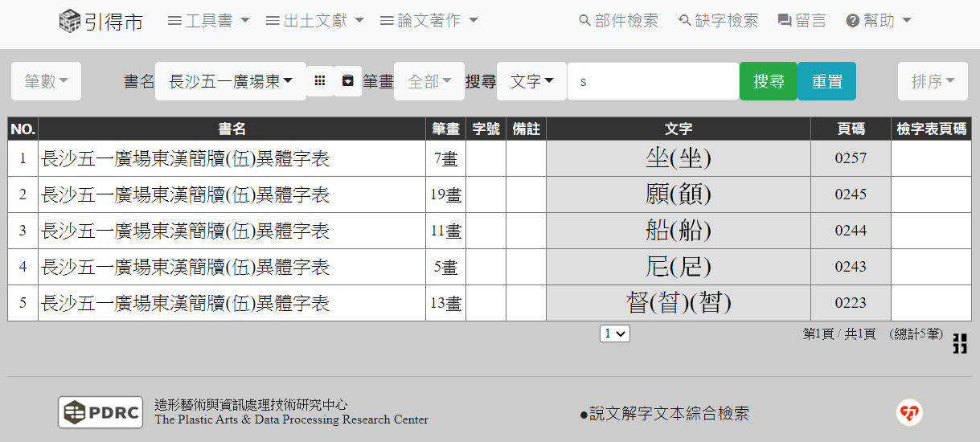
Task: Click the red heart icon in footer
Action: (909, 413)
